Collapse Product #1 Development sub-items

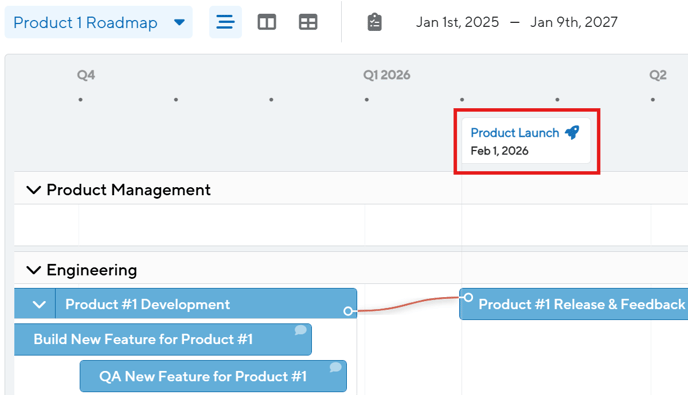[x=39, y=304]
